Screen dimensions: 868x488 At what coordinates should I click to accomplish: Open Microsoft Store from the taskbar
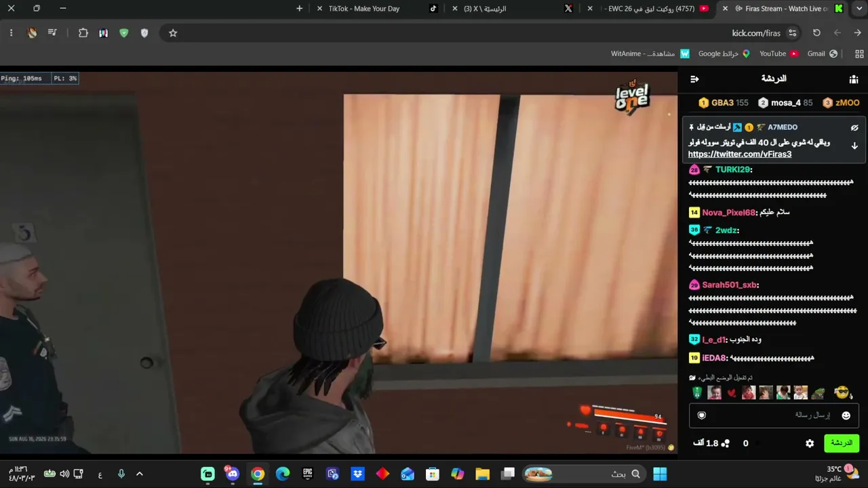(432, 474)
